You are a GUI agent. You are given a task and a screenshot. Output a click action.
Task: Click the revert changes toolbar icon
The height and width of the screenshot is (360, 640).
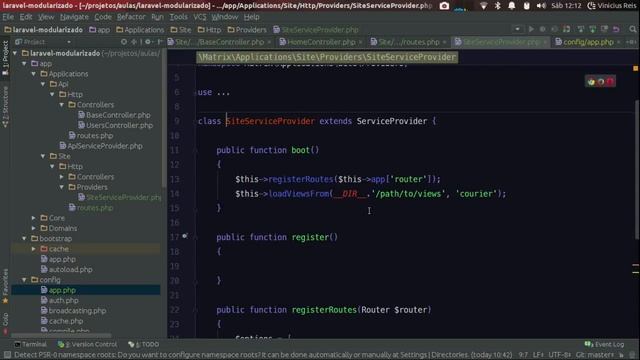tap(616, 29)
